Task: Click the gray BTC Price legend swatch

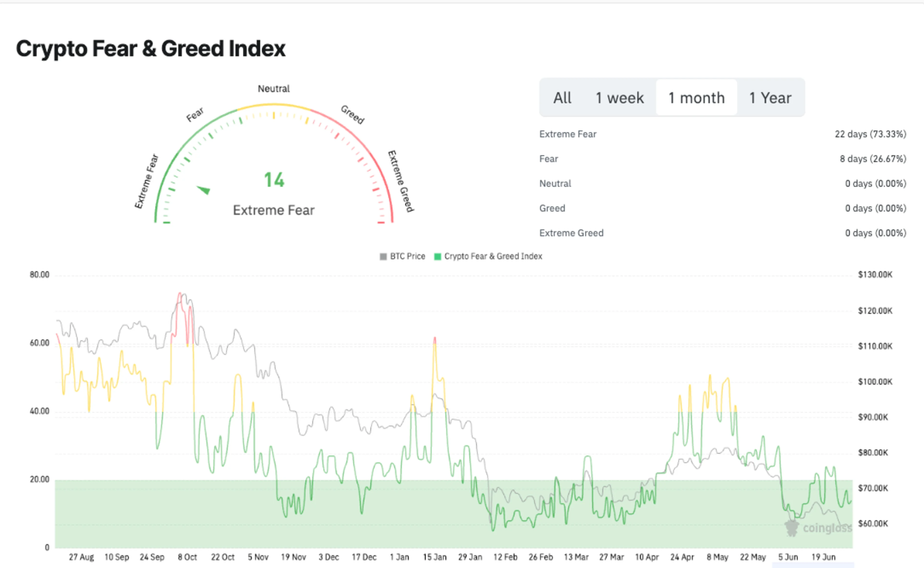Action: [383, 257]
